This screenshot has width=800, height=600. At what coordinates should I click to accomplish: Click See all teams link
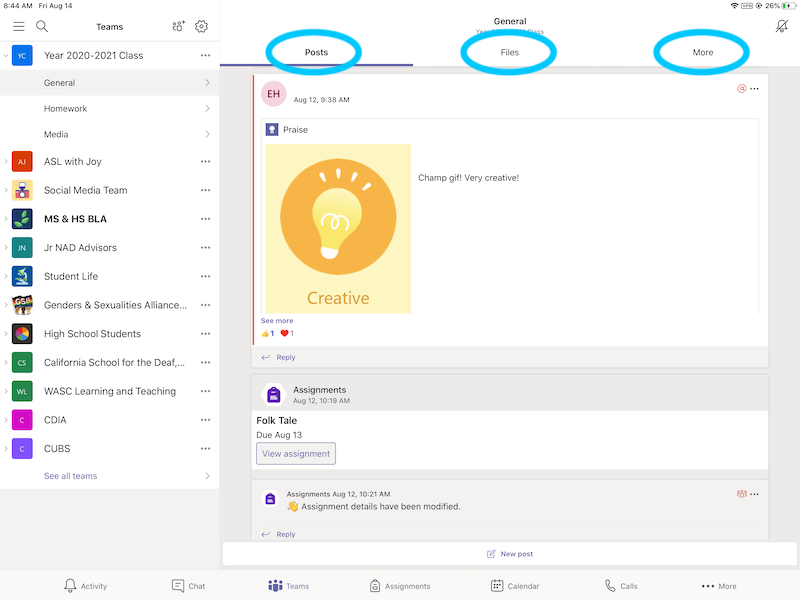click(x=70, y=476)
